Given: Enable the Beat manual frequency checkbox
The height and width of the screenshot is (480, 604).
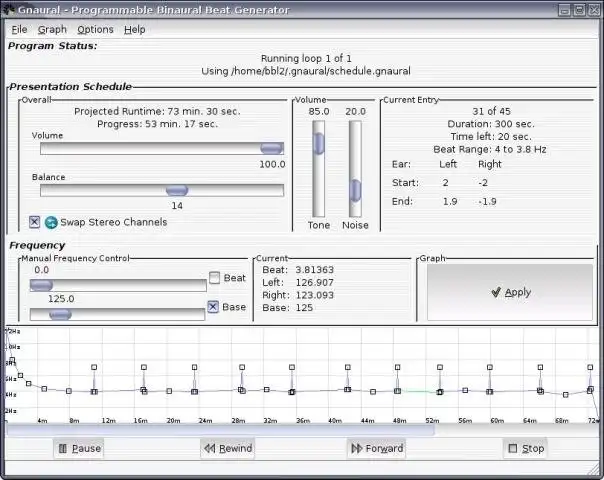Looking at the screenshot, I should [215, 277].
